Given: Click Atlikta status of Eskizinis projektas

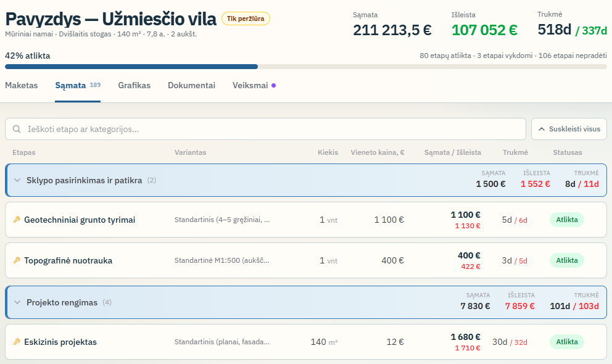Looking at the screenshot, I should pyautogui.click(x=567, y=342).
